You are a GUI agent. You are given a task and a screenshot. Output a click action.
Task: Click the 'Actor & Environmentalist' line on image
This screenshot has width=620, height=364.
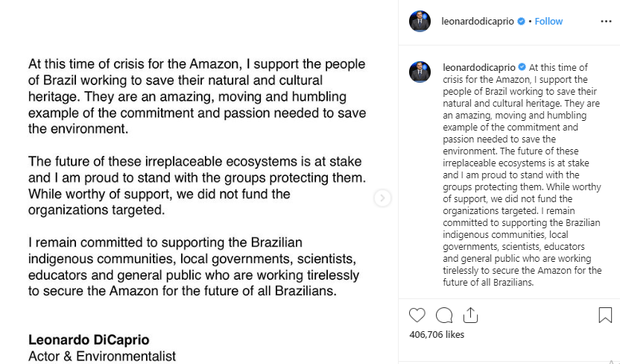102,356
